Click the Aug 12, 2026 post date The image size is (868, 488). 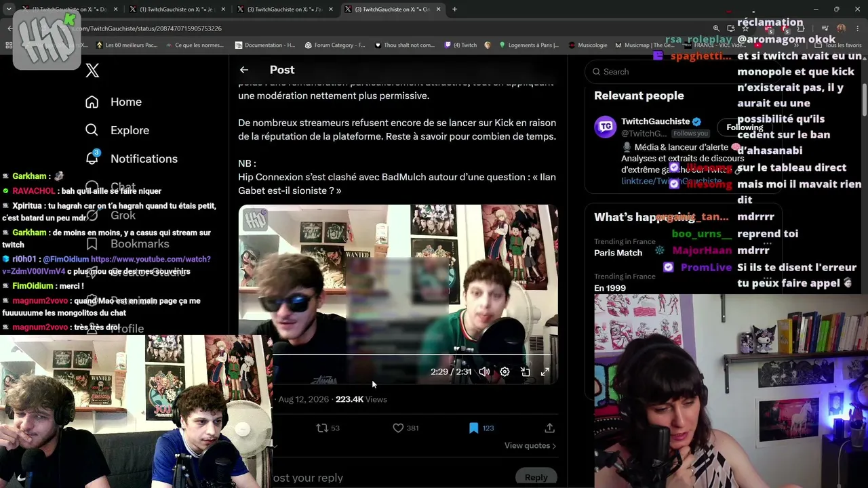point(303,400)
